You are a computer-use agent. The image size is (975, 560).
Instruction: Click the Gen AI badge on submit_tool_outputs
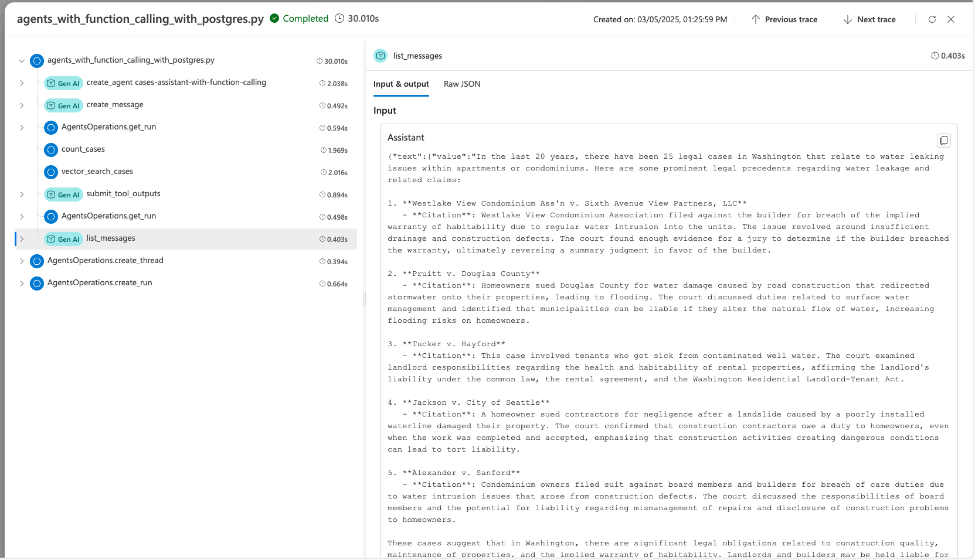(x=63, y=194)
